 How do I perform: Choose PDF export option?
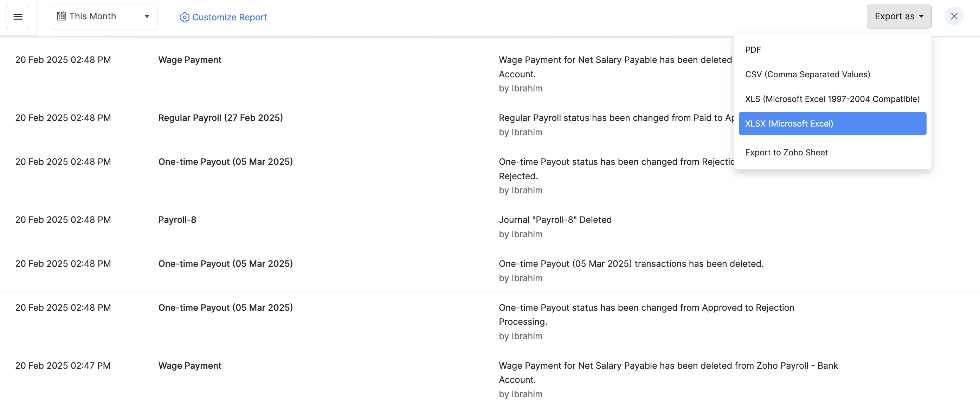tap(753, 50)
